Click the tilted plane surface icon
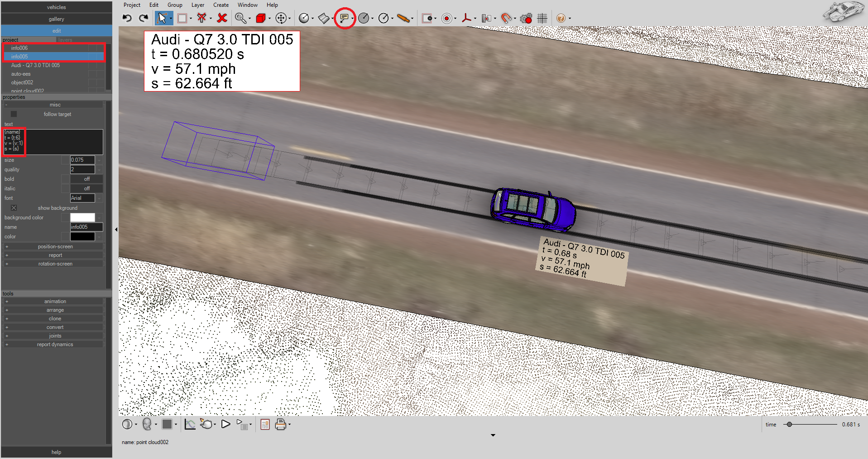The image size is (868, 459). tap(324, 18)
